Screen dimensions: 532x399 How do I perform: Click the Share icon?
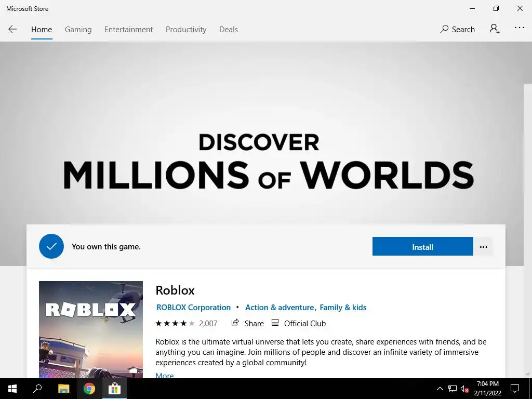coord(235,322)
